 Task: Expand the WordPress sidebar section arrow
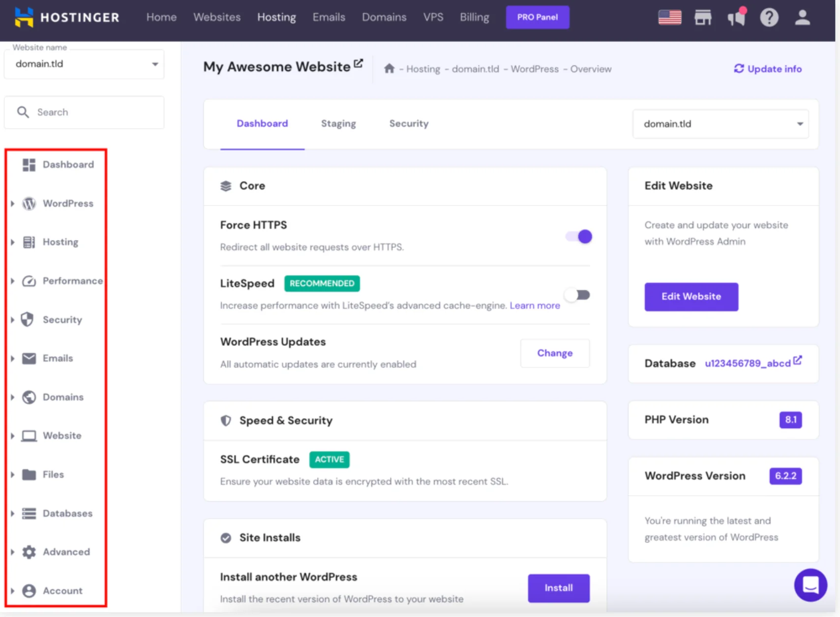point(12,204)
